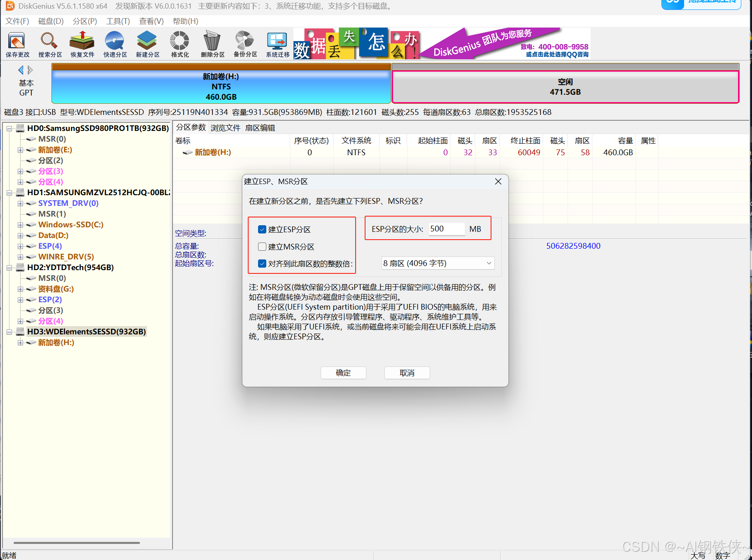This screenshot has width=752, height=560.
Task: Confirm with the 确定 button
Action: (343, 373)
